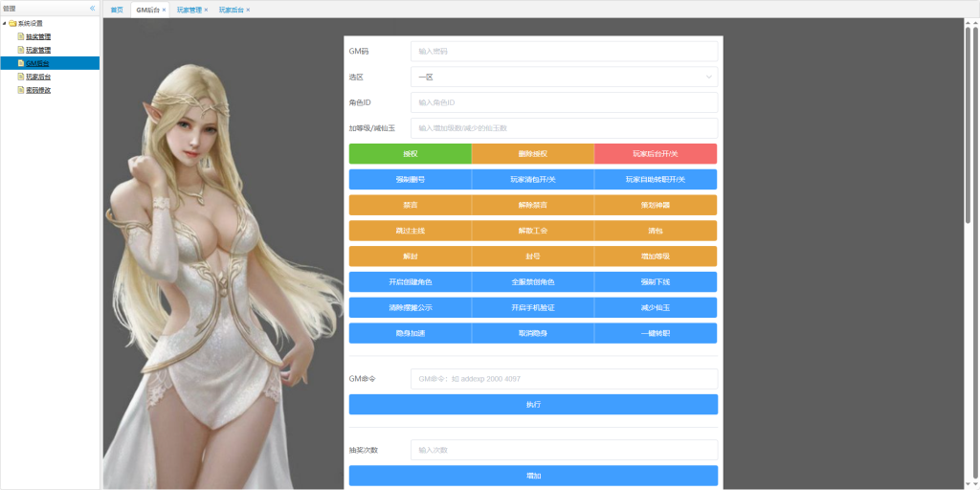The width and height of the screenshot is (980, 490).
Task: Close the 玩家管理 tab
Action: pyautogui.click(x=207, y=10)
